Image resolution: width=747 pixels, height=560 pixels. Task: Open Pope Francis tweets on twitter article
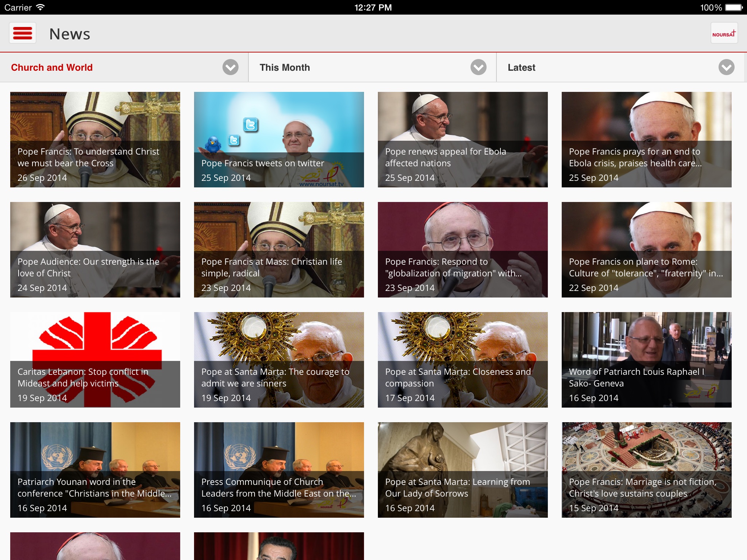[279, 140]
